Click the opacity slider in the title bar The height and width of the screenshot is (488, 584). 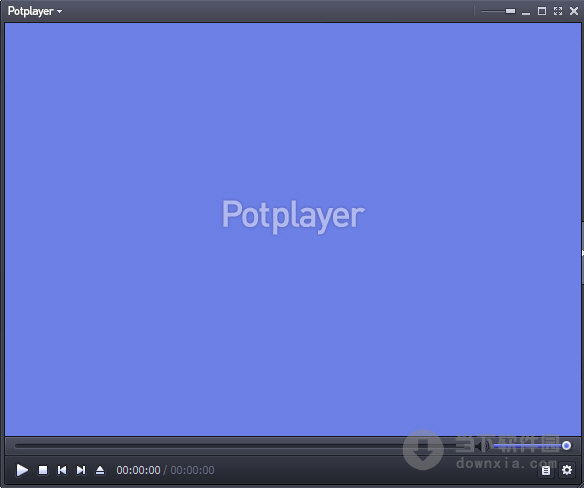[498, 11]
